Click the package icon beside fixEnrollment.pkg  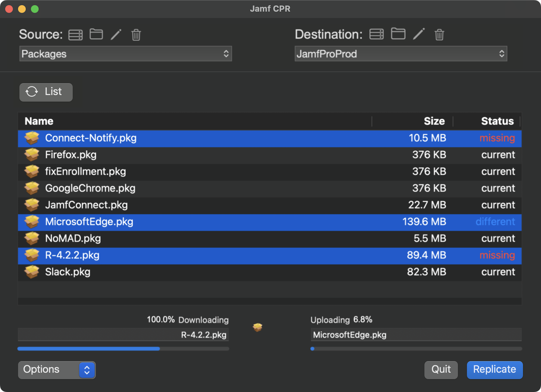click(x=32, y=172)
